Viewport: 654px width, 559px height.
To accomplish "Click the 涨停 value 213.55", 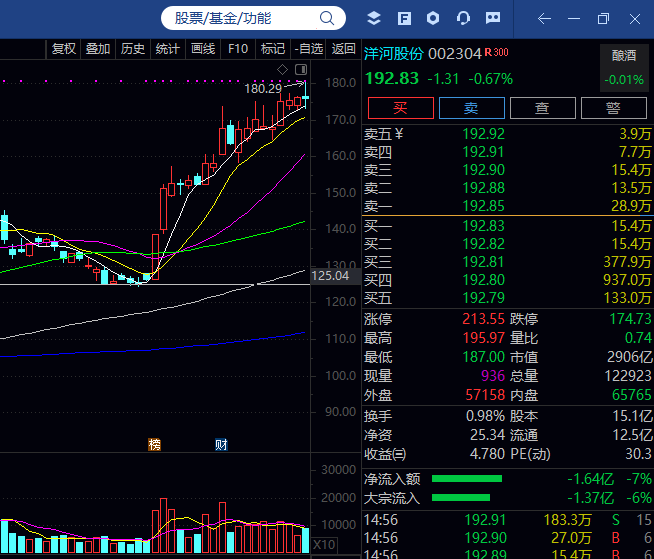I will point(483,319).
